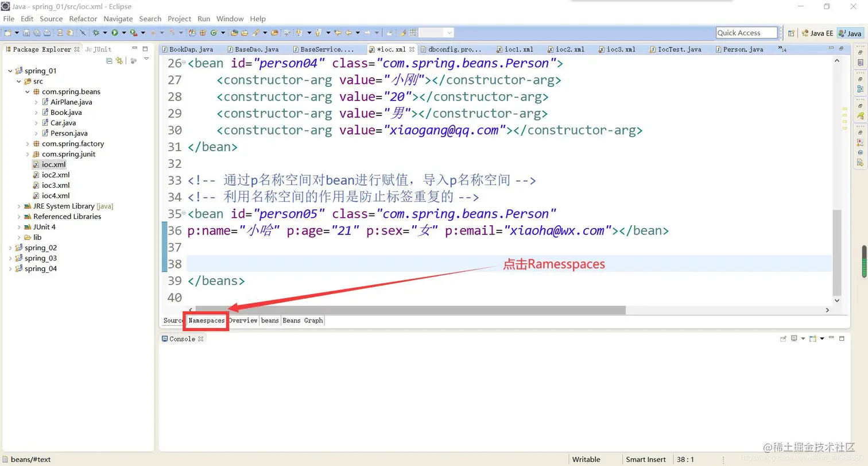This screenshot has width=868, height=466.
Task: Expand JRE System Library node
Action: coord(19,206)
